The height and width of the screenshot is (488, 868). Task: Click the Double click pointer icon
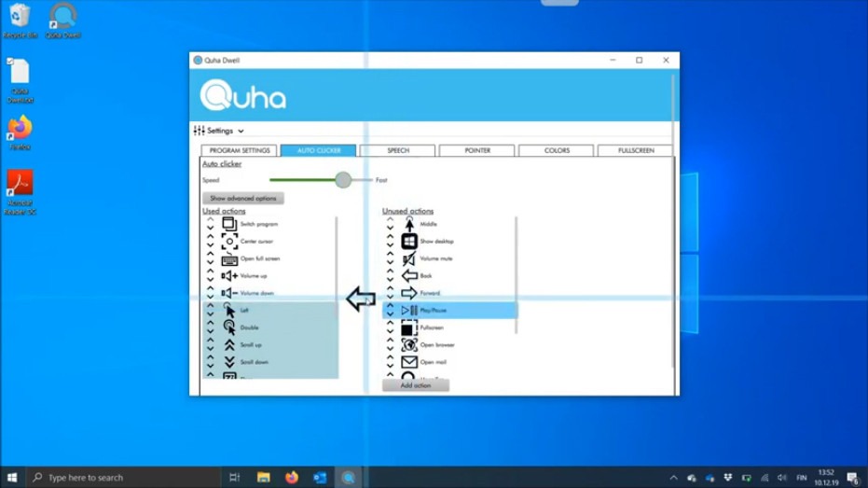click(x=229, y=328)
